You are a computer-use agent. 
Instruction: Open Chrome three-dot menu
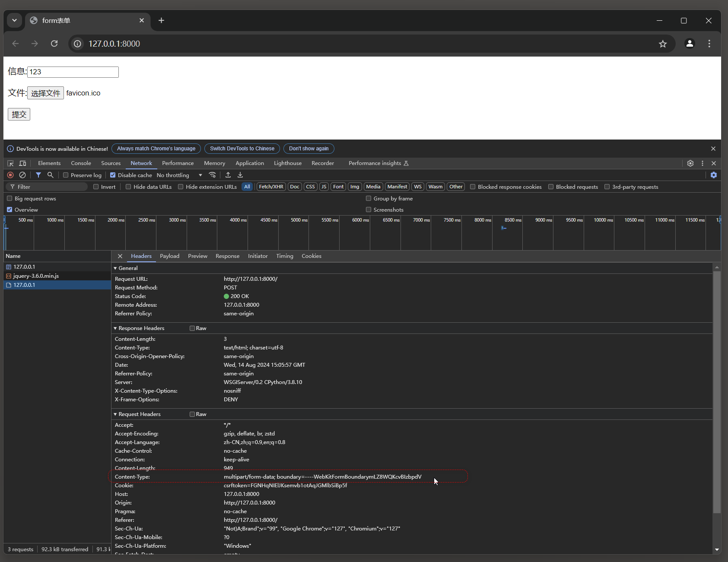click(x=709, y=44)
